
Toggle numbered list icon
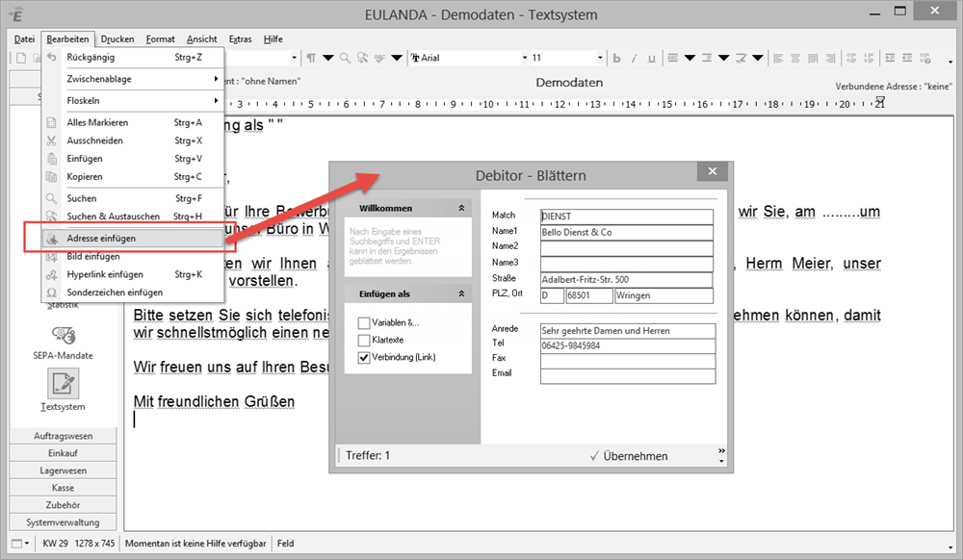[x=869, y=59]
